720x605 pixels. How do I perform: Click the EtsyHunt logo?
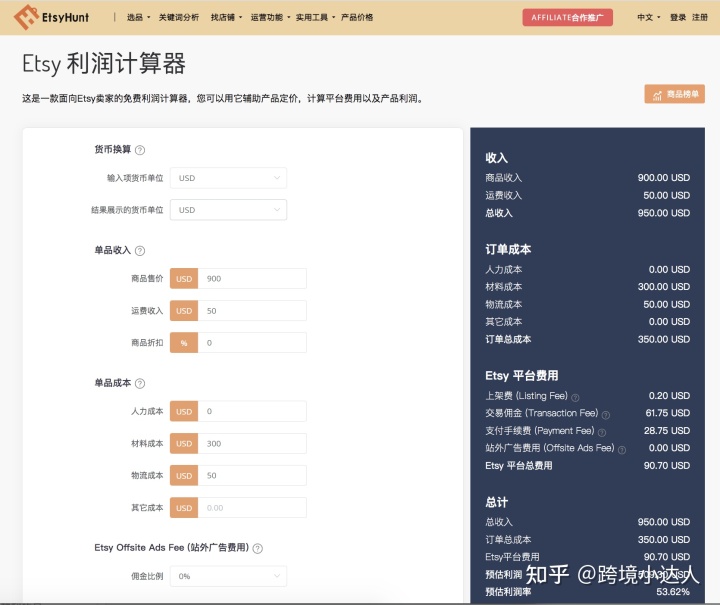coord(51,17)
